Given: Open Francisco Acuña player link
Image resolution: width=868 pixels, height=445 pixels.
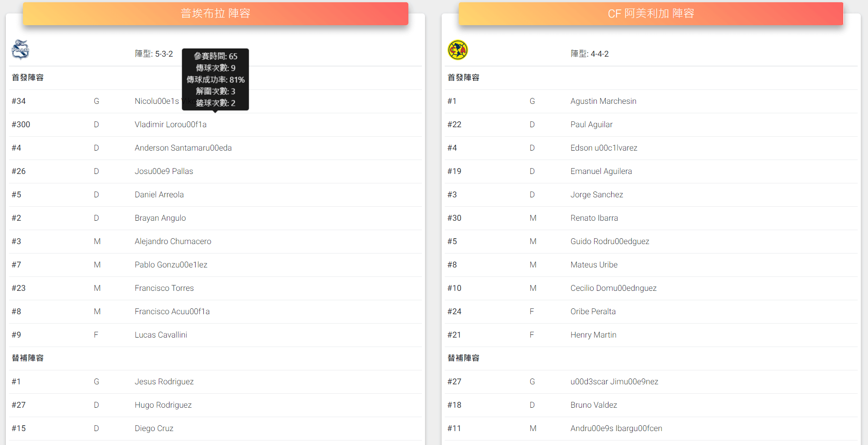Looking at the screenshot, I should pos(172,311).
